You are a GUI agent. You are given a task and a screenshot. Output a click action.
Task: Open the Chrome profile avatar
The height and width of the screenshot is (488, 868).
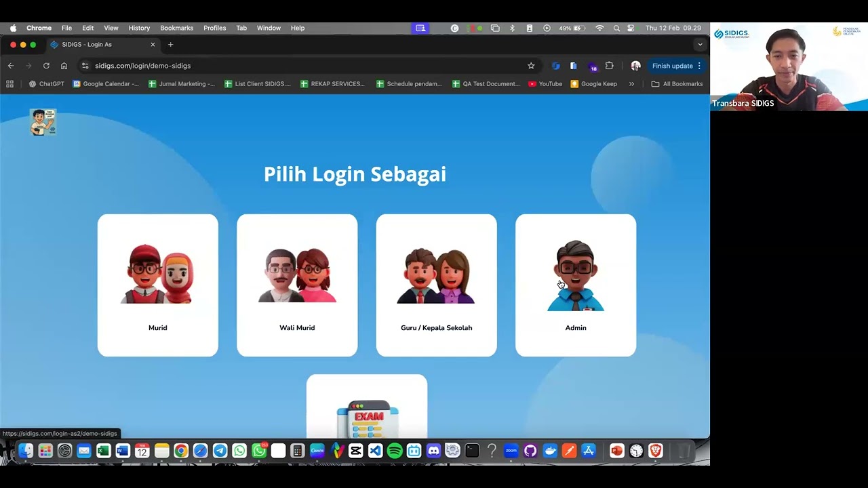pos(635,66)
